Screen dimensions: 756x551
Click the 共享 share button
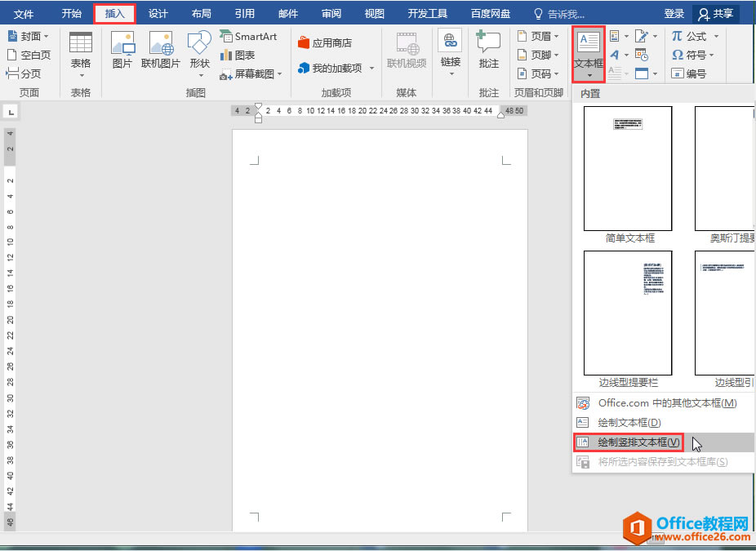(716, 14)
